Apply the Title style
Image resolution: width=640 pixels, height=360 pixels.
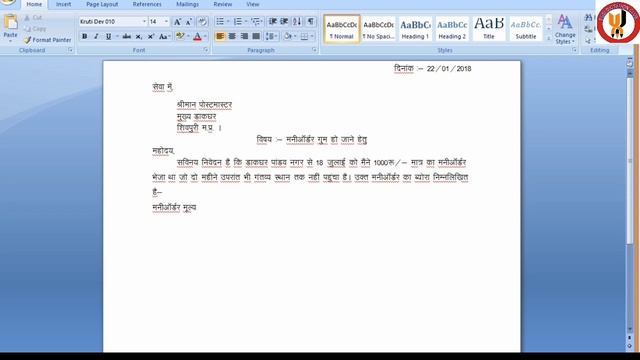coord(489,29)
